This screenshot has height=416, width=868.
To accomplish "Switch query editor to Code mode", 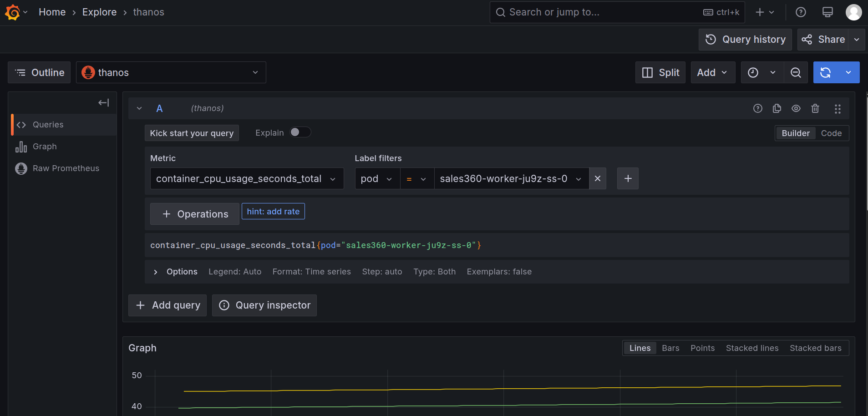I will click(831, 133).
